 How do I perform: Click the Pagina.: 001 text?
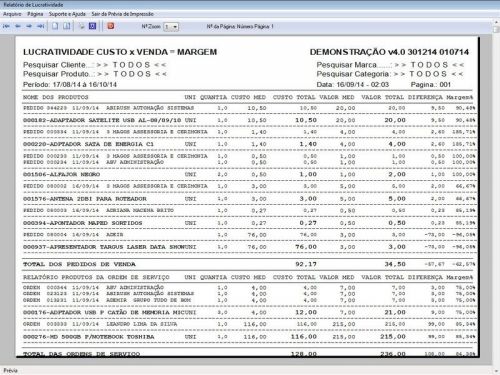(x=431, y=84)
